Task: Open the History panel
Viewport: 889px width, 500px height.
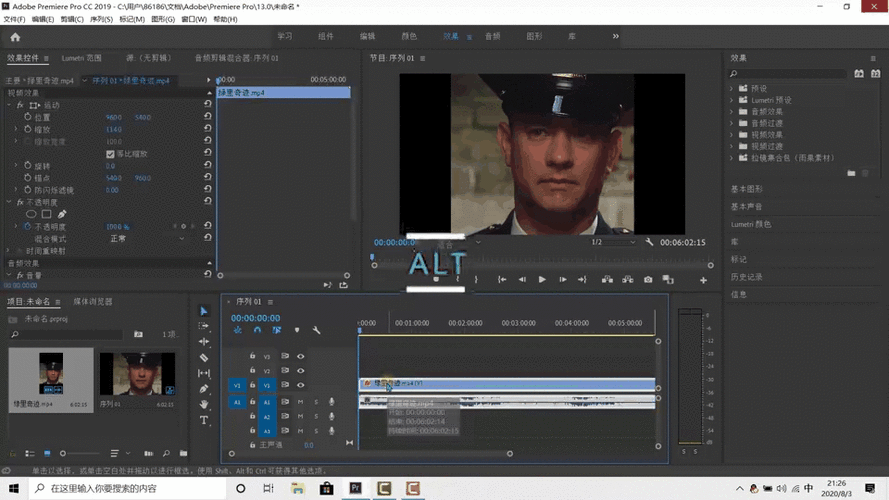Action: coord(747,277)
